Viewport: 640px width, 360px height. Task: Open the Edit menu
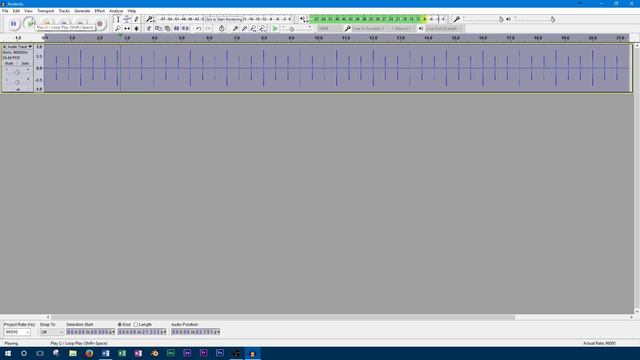[16, 11]
